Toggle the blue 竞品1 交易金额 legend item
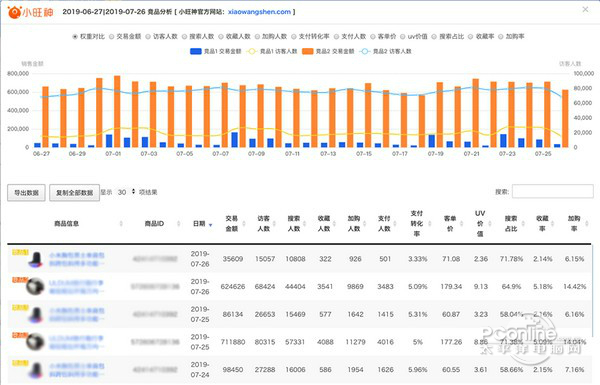The width and height of the screenshot is (600, 385). (215, 51)
